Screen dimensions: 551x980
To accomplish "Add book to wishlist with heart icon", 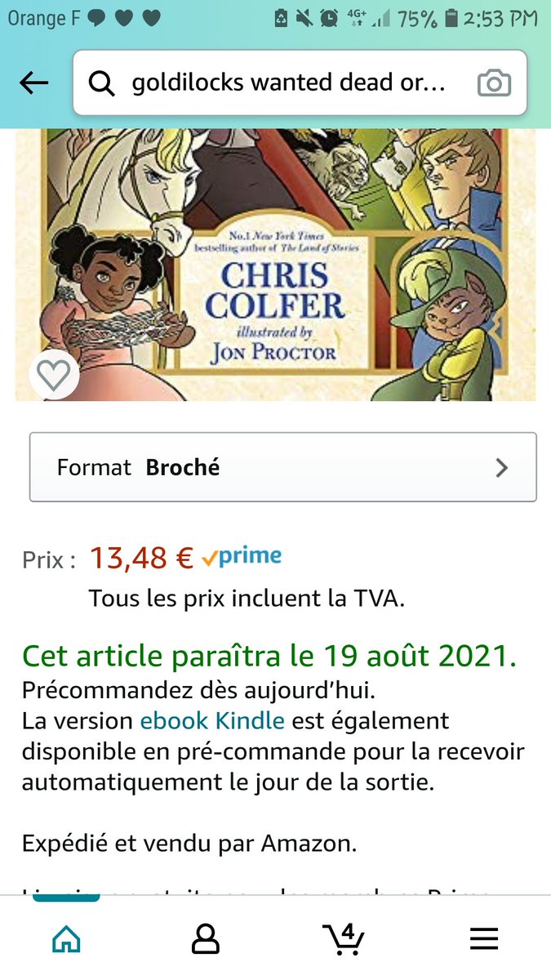I will click(54, 375).
